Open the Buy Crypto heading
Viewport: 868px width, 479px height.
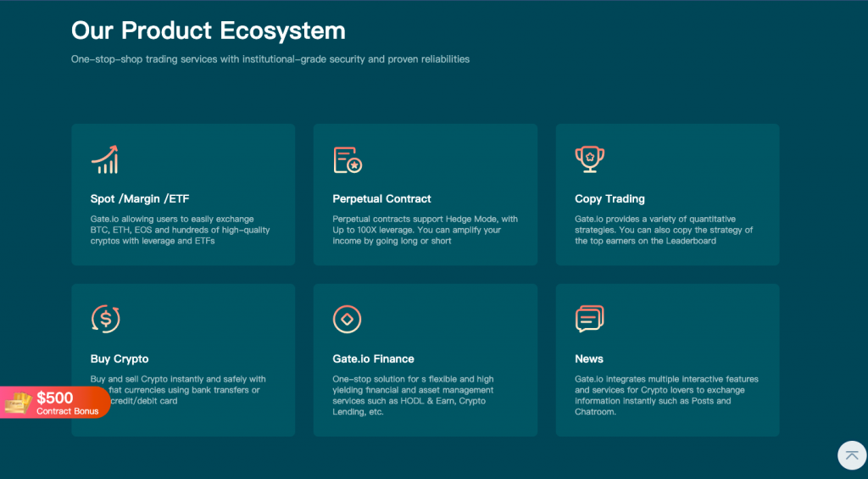(x=120, y=359)
